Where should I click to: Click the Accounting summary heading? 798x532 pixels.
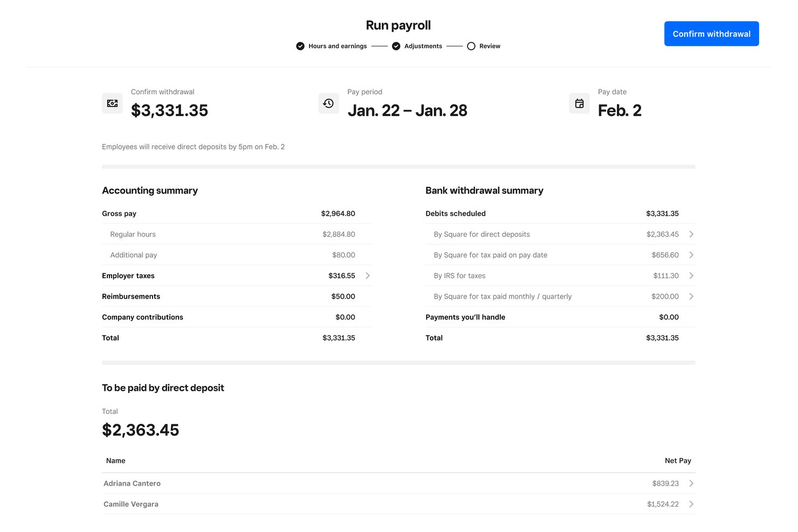[150, 190]
